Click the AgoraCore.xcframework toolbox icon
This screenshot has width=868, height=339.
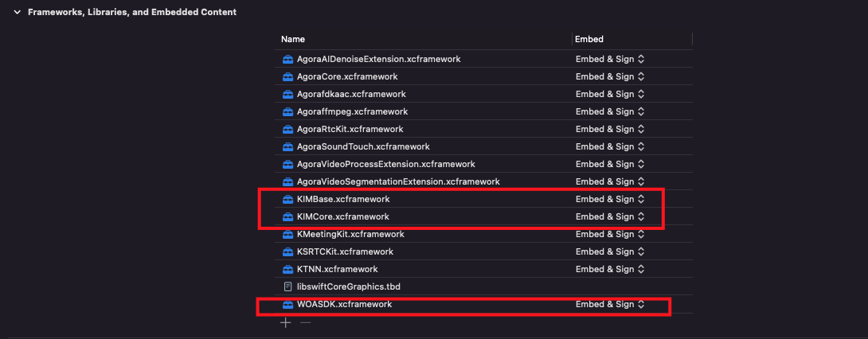[x=288, y=76]
